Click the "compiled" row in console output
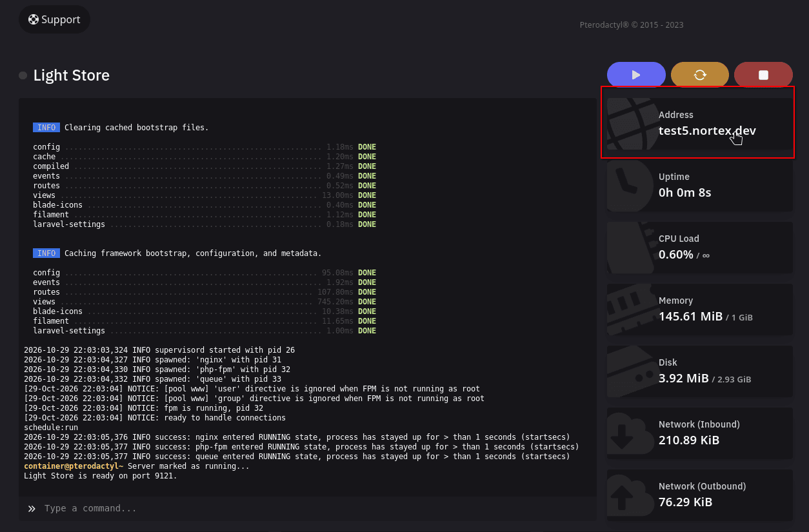The width and height of the screenshot is (809, 532). pos(205,166)
